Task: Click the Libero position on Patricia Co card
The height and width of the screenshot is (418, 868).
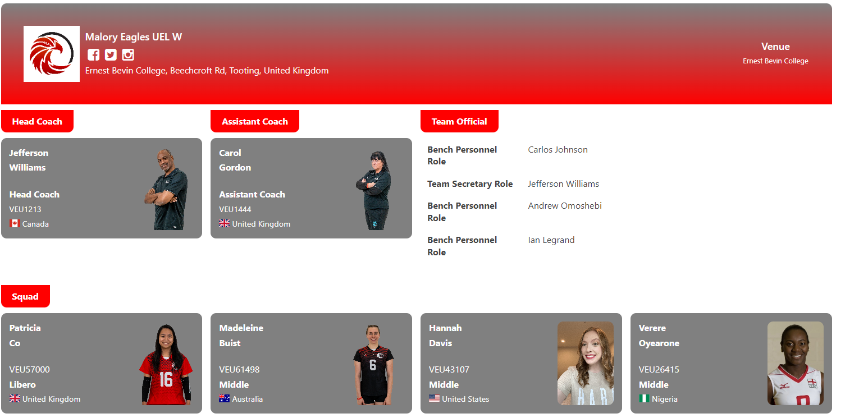Action: point(22,384)
